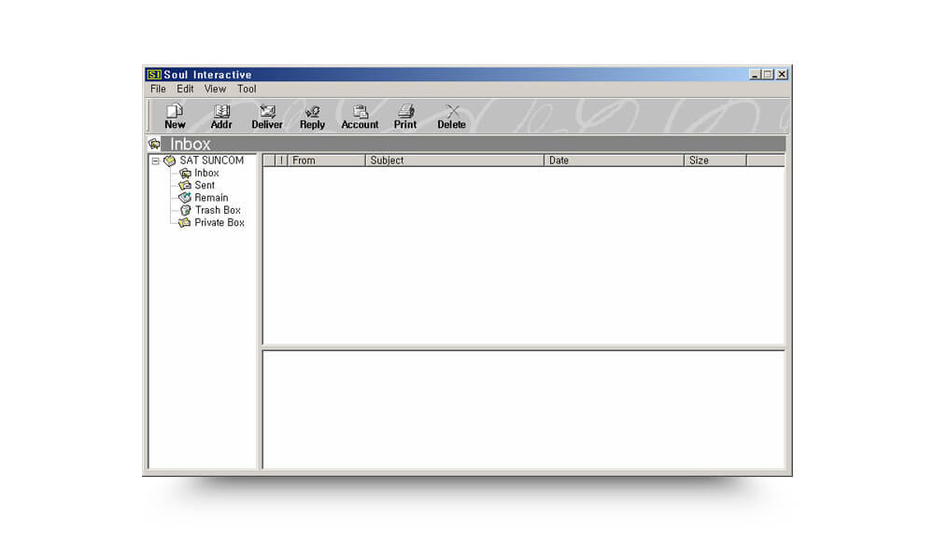This screenshot has width=934, height=560.
Task: Select the Sent label in folder tree
Action: pyautogui.click(x=205, y=186)
